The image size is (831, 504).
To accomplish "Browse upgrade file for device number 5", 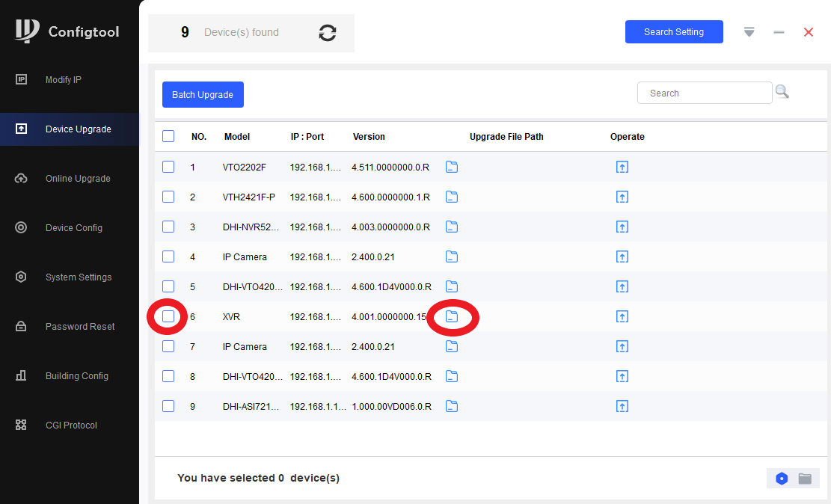I will 452,286.
